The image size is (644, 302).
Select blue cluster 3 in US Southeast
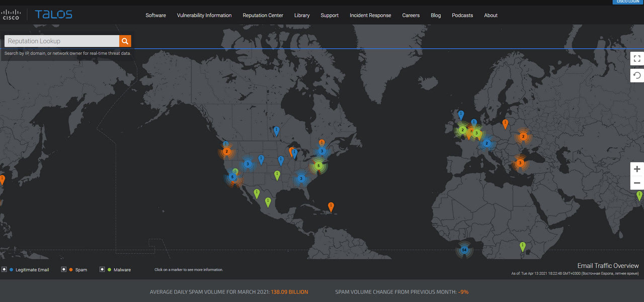pos(300,178)
